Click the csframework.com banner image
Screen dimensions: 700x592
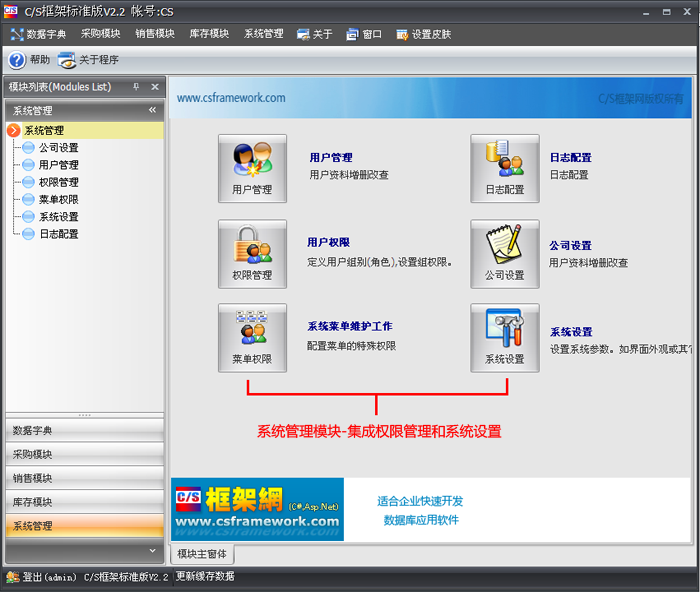(x=257, y=509)
